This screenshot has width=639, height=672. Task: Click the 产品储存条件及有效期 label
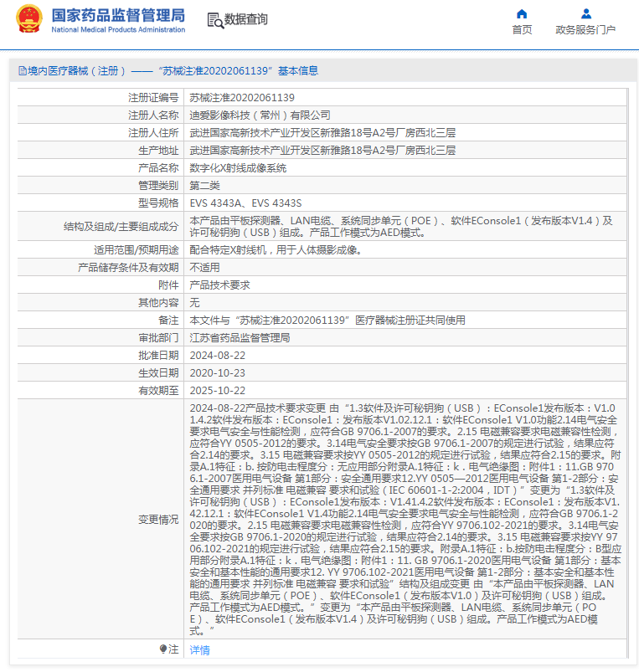pos(128,268)
